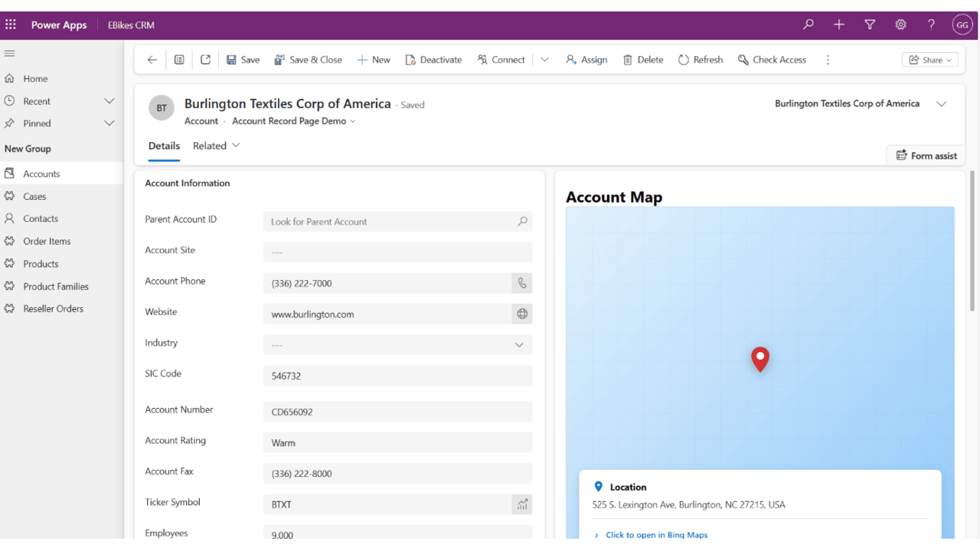
Task: Expand the Recent section chevron
Action: tap(109, 101)
